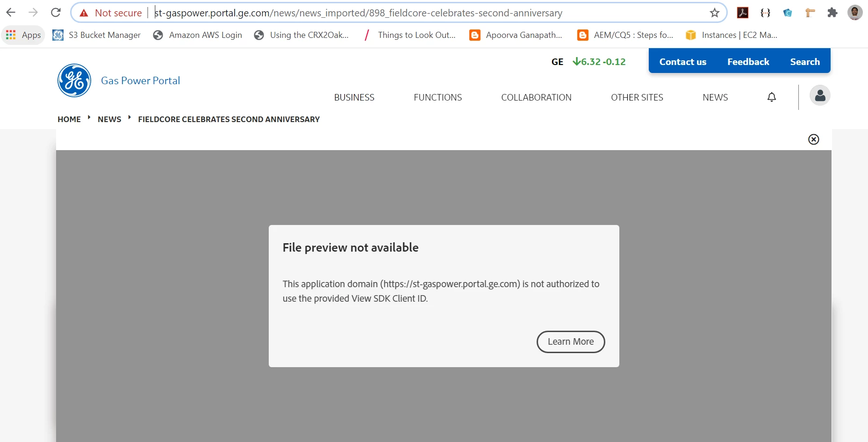The width and height of the screenshot is (868, 442).
Task: Open the Search button
Action: (x=804, y=62)
